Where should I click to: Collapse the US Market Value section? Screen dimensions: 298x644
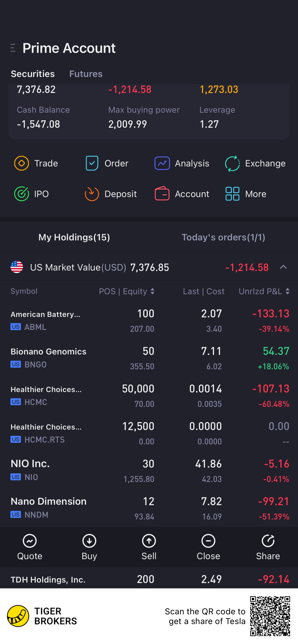pyautogui.click(x=283, y=267)
